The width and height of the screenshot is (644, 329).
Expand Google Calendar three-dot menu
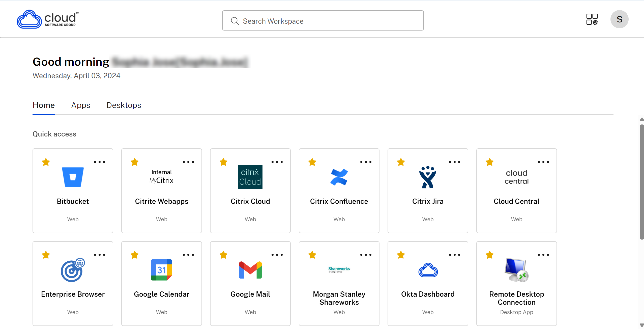(x=188, y=255)
